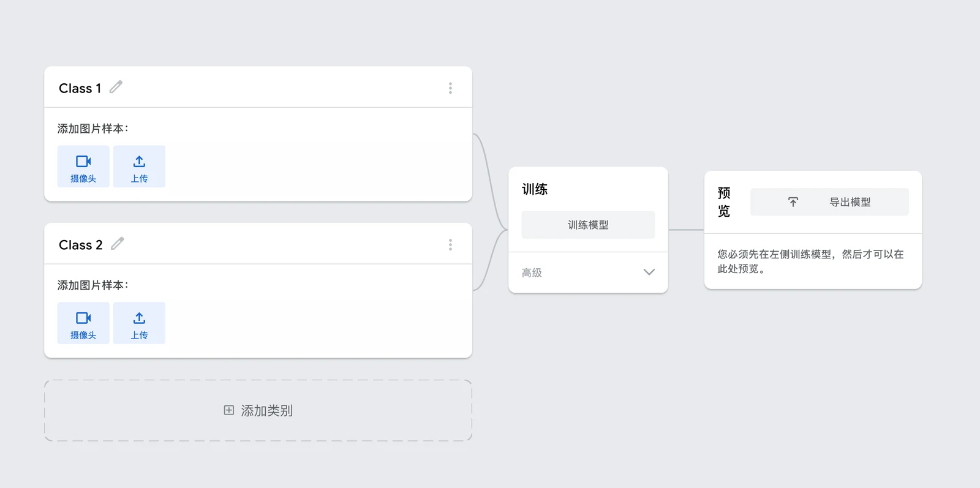
Task: Click the 训练 heading text
Action: (x=535, y=189)
